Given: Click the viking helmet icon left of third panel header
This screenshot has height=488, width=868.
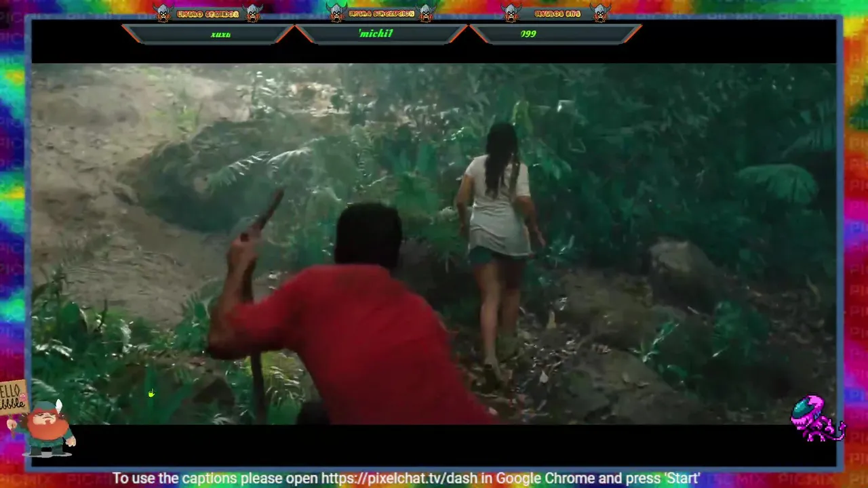Looking at the screenshot, I should pos(511,13).
